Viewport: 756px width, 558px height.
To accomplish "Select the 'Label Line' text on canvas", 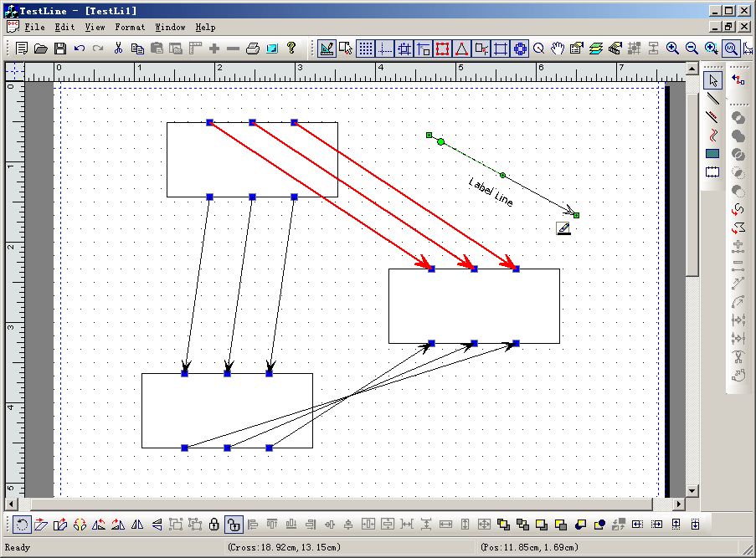I will tap(491, 192).
